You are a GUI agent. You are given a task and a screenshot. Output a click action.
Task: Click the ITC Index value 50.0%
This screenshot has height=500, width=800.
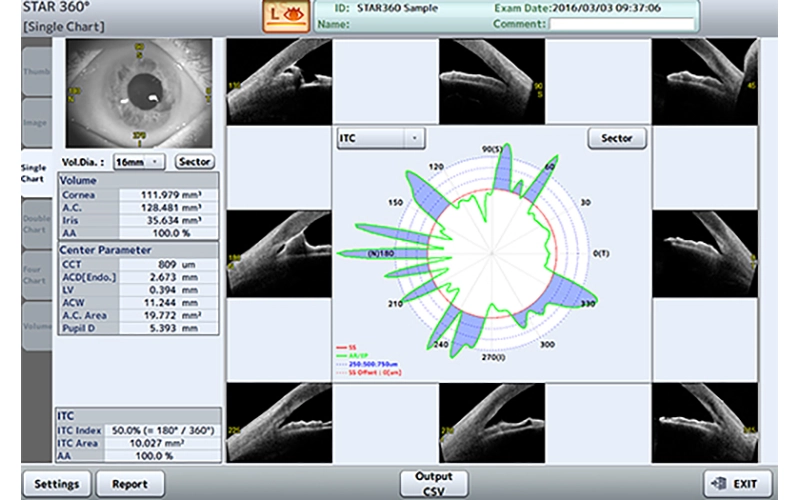(163, 431)
